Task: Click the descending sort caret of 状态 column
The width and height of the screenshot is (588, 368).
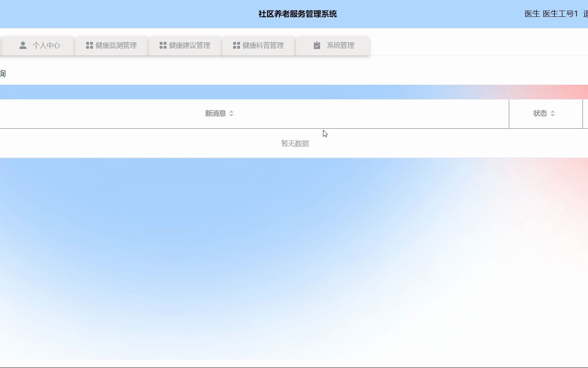Action: pos(553,115)
